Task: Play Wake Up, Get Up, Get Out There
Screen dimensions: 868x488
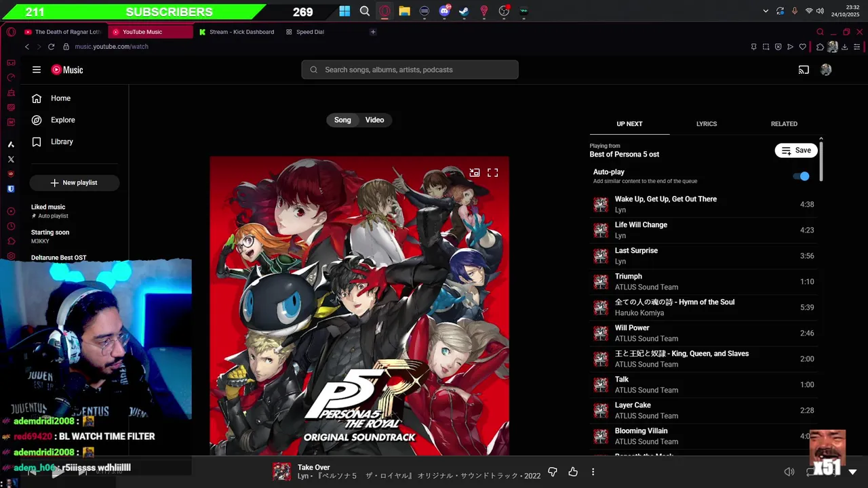Action: (703, 205)
